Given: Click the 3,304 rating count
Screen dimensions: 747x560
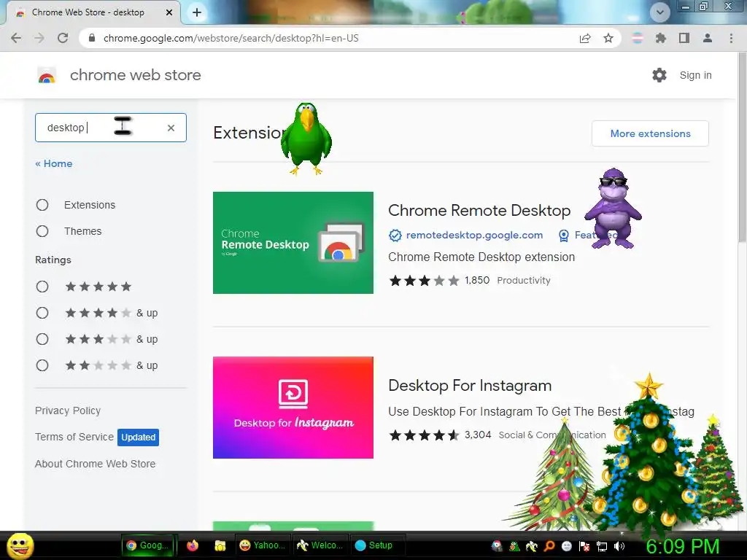Looking at the screenshot, I should tap(478, 435).
